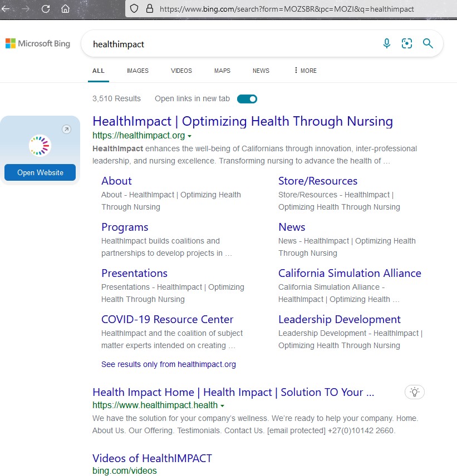This screenshot has height=476, width=457.
Task: Click the Open Website button
Action: point(40,172)
